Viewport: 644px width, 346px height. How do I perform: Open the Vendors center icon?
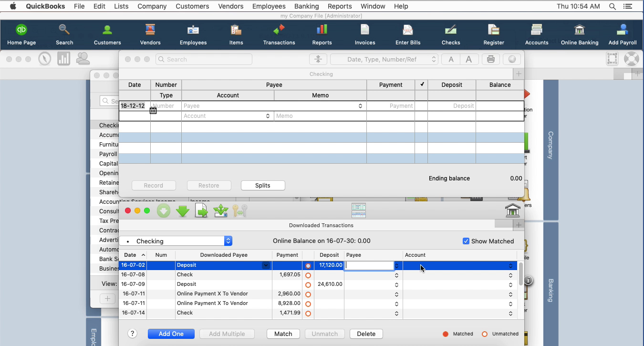150,34
